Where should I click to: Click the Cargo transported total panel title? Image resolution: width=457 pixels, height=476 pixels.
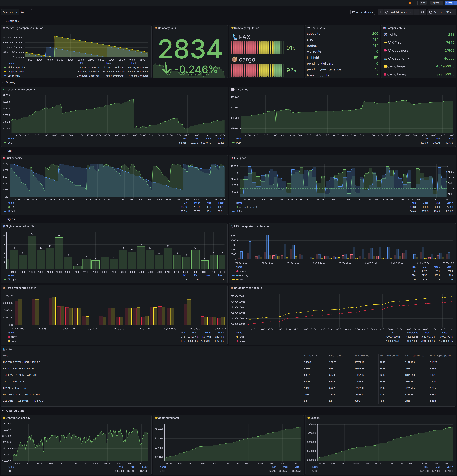point(248,288)
